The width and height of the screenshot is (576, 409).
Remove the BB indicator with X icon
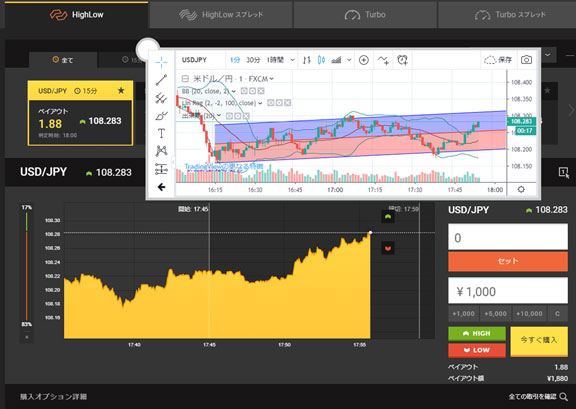click(261, 91)
